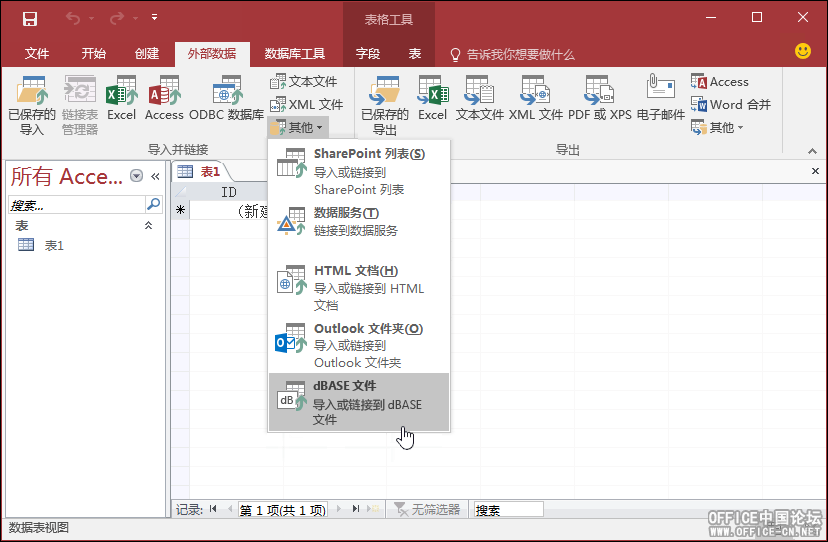
Task: Open the 字段 table tools tab
Action: point(368,53)
